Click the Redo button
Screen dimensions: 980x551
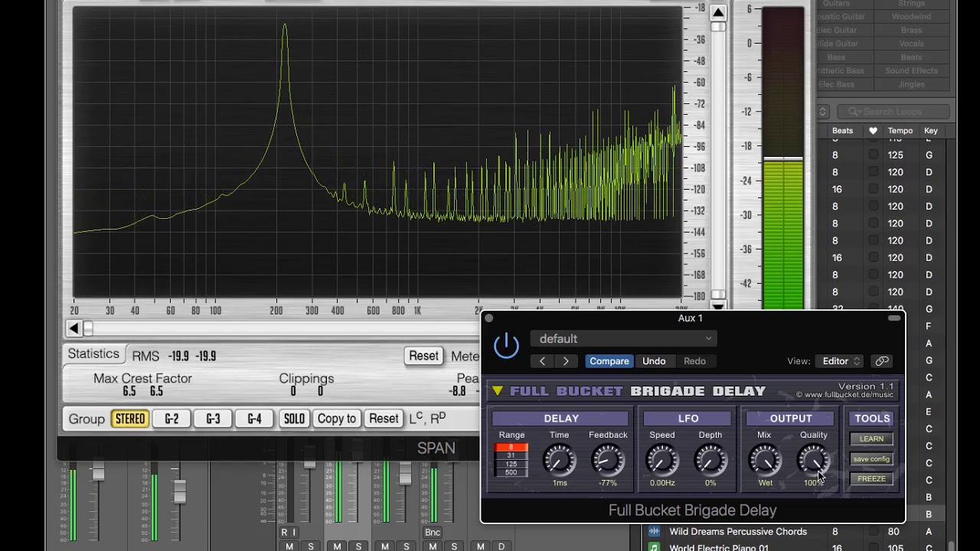pos(694,361)
